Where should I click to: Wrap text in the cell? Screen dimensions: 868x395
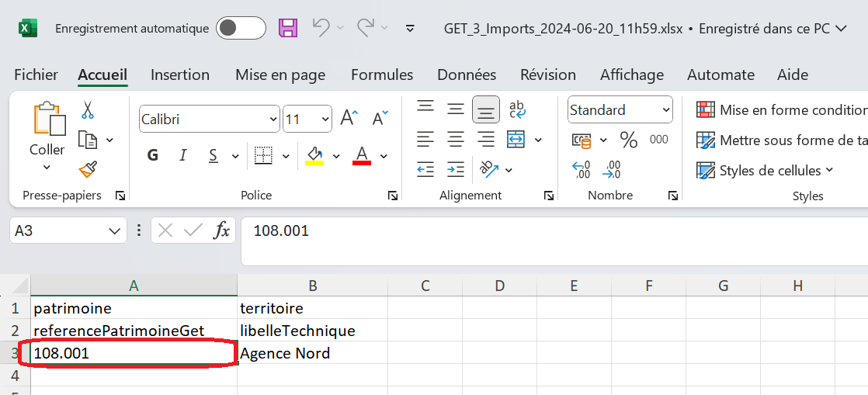pyautogui.click(x=517, y=109)
